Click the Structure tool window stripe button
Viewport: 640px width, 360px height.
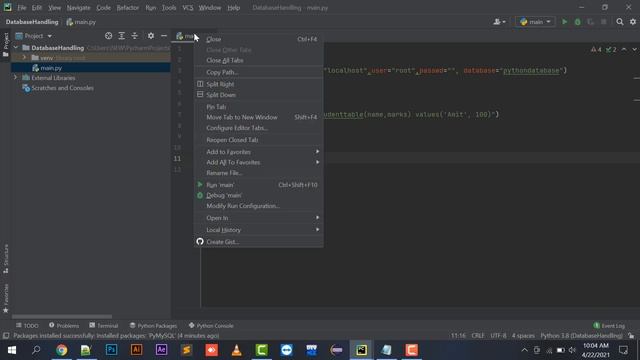pos(6,259)
